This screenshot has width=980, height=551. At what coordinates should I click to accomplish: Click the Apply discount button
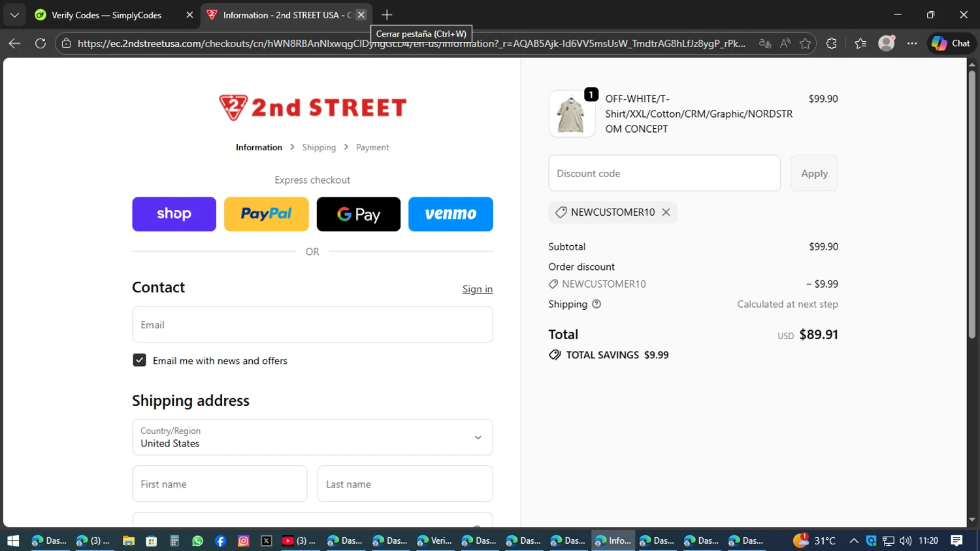click(x=814, y=173)
